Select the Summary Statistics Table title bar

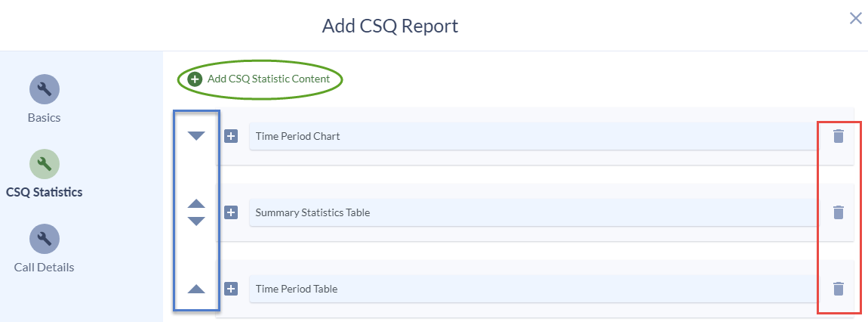(x=533, y=212)
